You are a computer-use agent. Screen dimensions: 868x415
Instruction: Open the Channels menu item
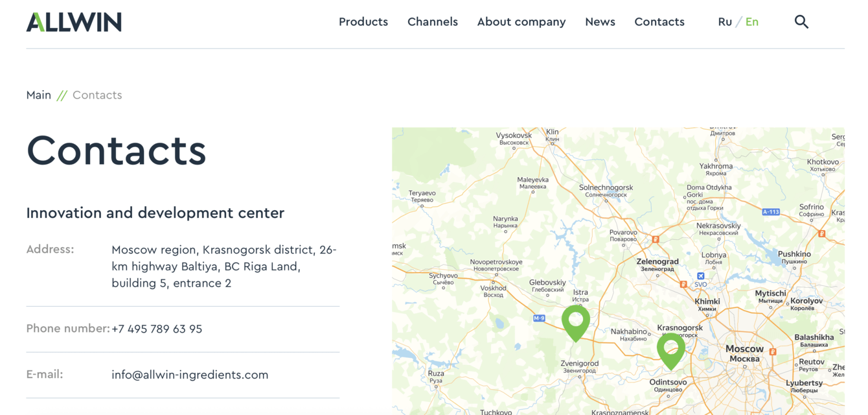(433, 22)
